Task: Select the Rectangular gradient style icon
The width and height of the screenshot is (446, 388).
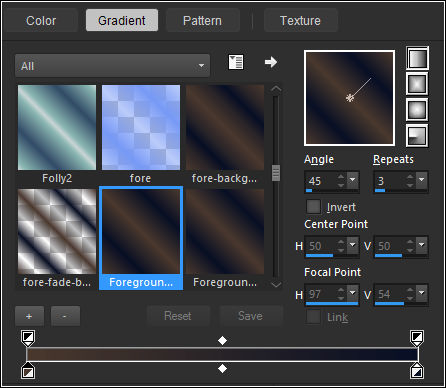Action: (x=417, y=84)
